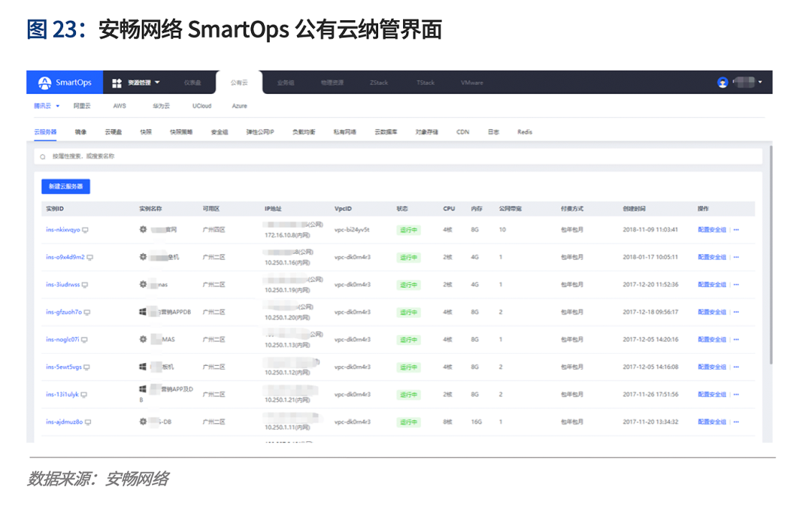The image size is (812, 508).
Task: Click the Windows icon in ins-gfzuoh7o row
Action: [x=142, y=312]
